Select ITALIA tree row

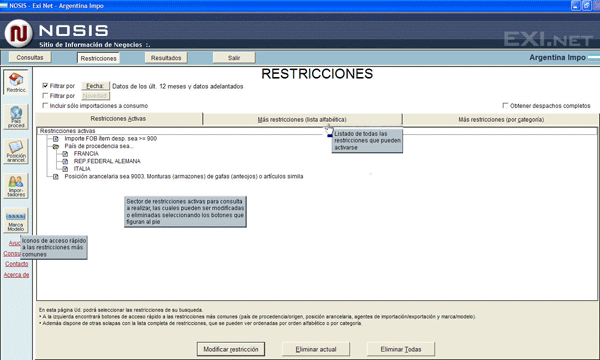[82, 169]
